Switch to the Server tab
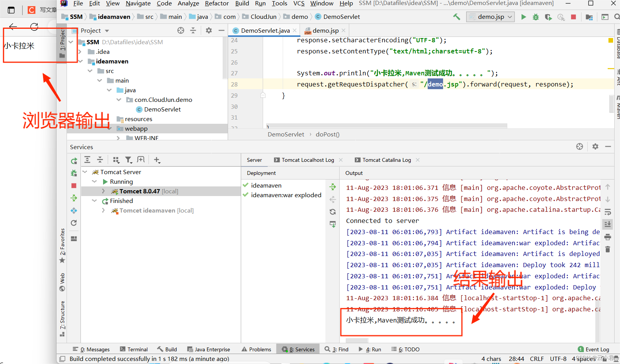 254,160
